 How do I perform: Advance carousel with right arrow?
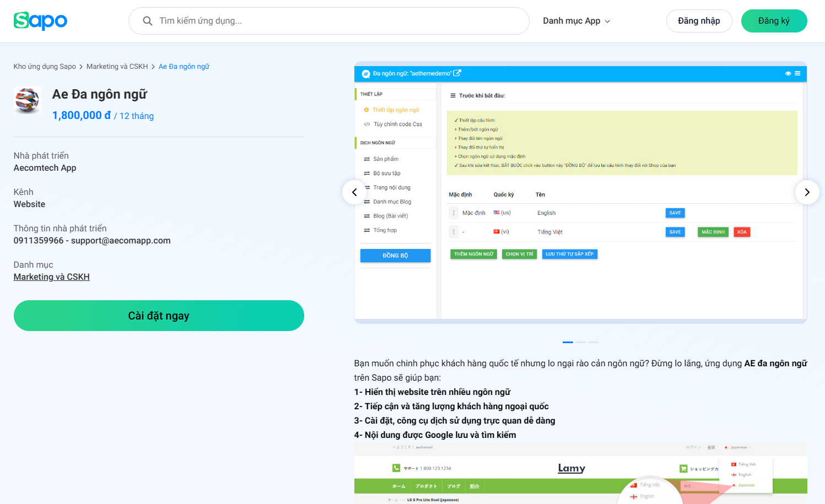807,192
